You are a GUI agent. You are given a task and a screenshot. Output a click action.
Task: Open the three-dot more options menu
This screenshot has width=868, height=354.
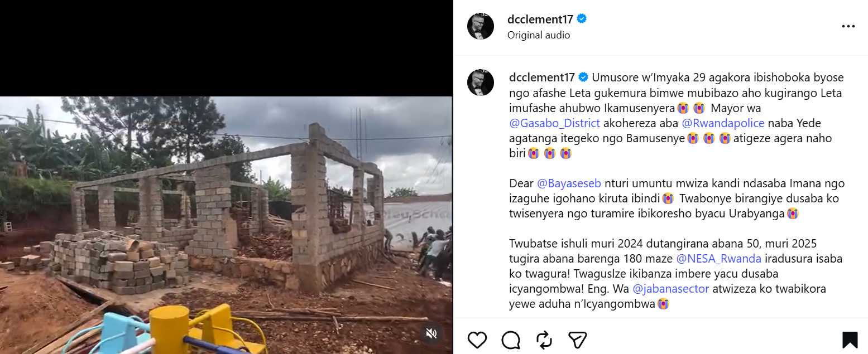[848, 27]
